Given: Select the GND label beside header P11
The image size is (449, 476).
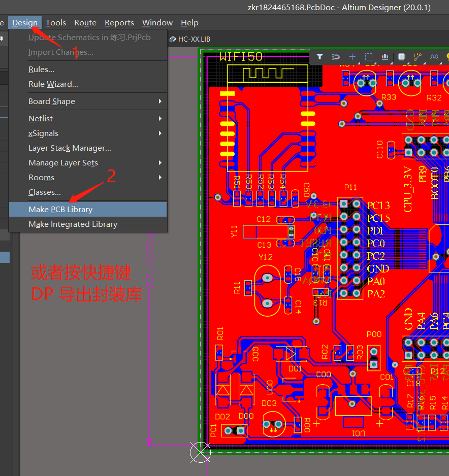Looking at the screenshot, I should coord(378,268).
